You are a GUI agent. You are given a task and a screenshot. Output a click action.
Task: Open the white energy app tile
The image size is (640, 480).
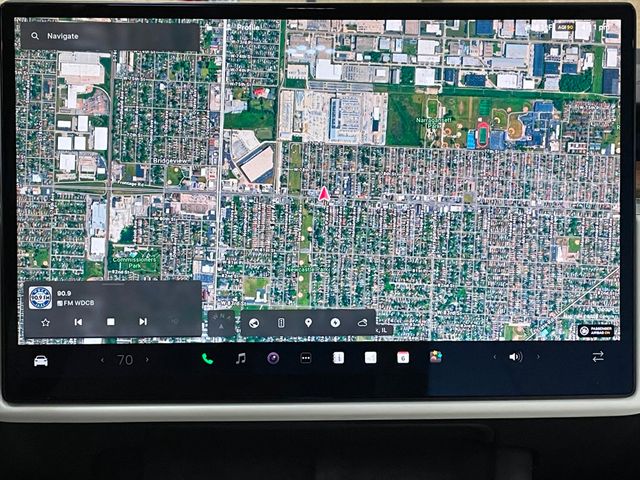point(371,358)
